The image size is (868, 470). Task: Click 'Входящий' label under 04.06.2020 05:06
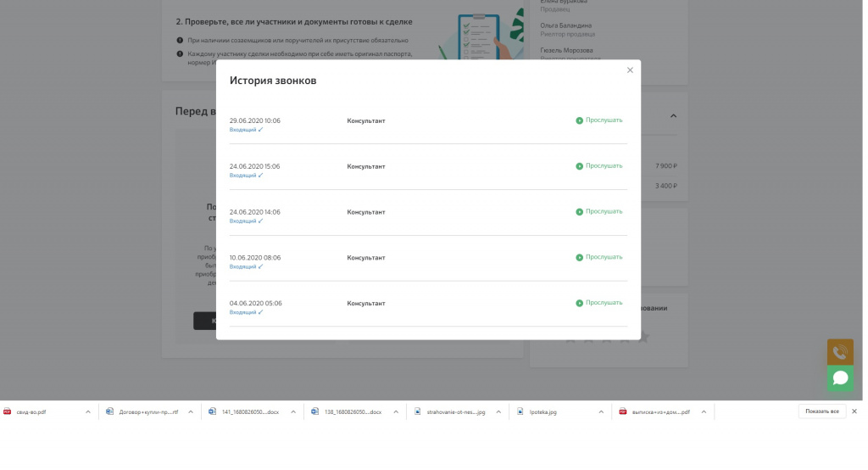pyautogui.click(x=243, y=312)
